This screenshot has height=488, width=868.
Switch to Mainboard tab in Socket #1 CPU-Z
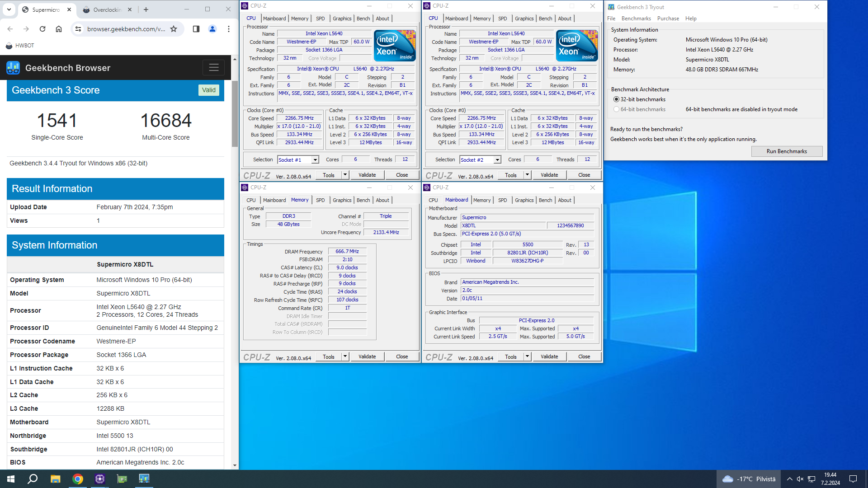274,19
